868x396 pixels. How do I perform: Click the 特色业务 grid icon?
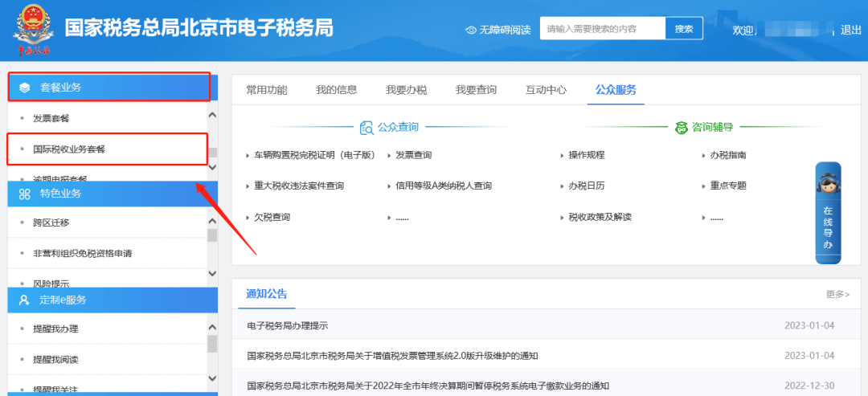click(x=25, y=194)
